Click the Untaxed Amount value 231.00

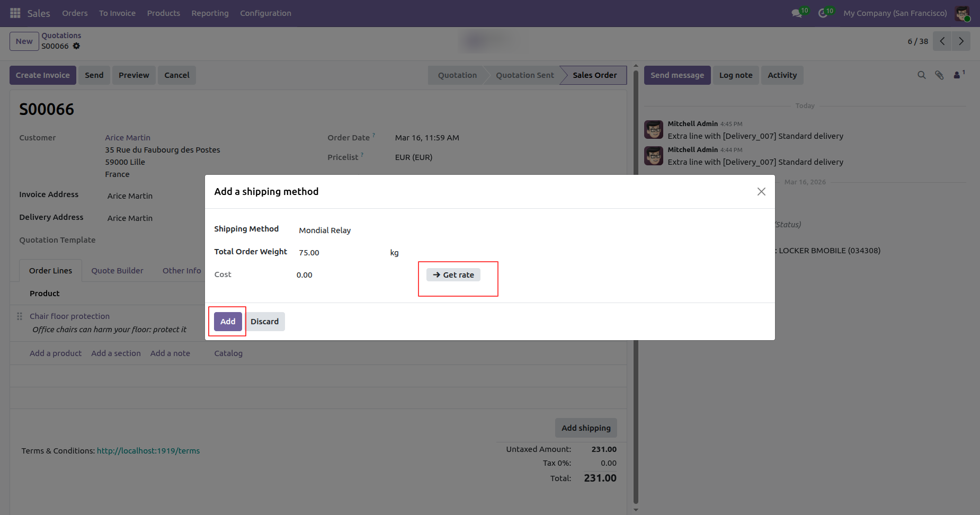coord(604,449)
